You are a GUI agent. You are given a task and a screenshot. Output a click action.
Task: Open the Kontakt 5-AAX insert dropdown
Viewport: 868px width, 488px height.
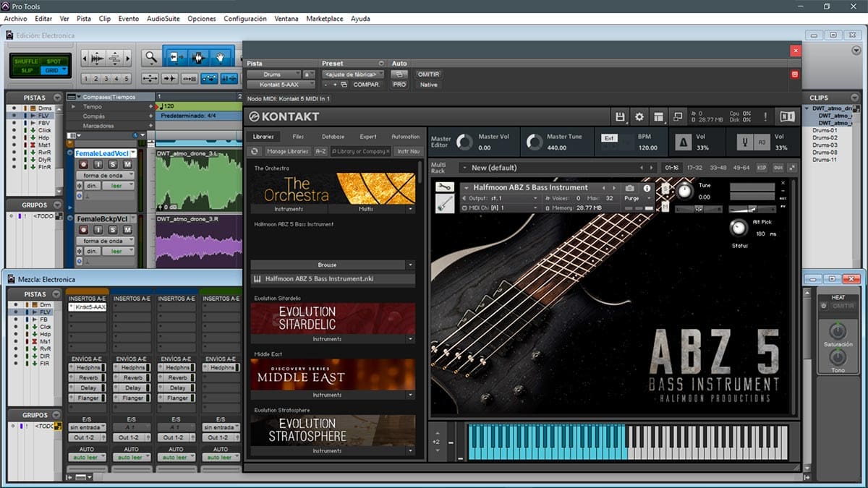coord(281,85)
